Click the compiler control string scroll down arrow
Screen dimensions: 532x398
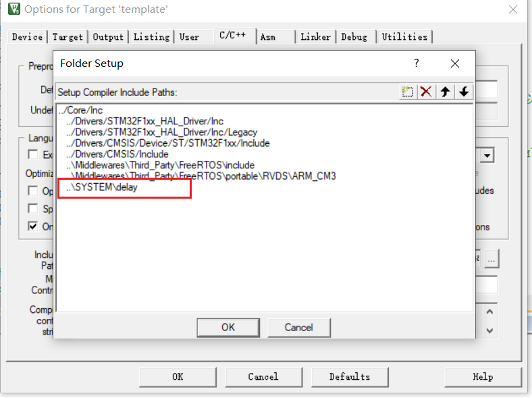tap(489, 330)
